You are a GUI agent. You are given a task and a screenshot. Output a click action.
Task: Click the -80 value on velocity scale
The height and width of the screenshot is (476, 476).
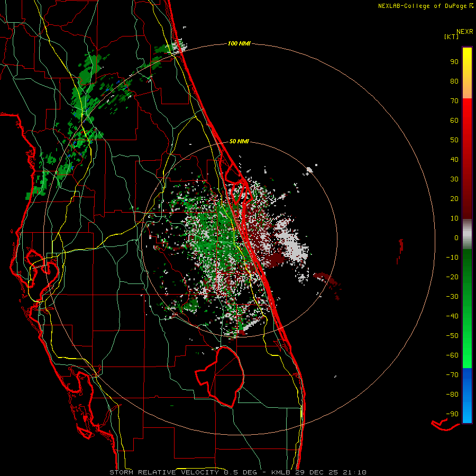click(452, 395)
